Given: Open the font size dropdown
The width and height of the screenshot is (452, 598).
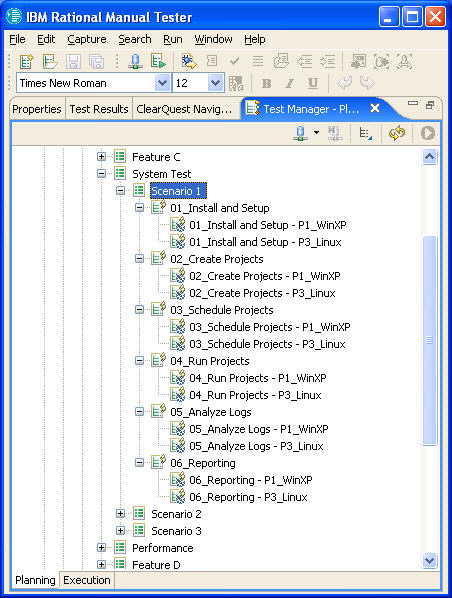Looking at the screenshot, I should tap(216, 83).
